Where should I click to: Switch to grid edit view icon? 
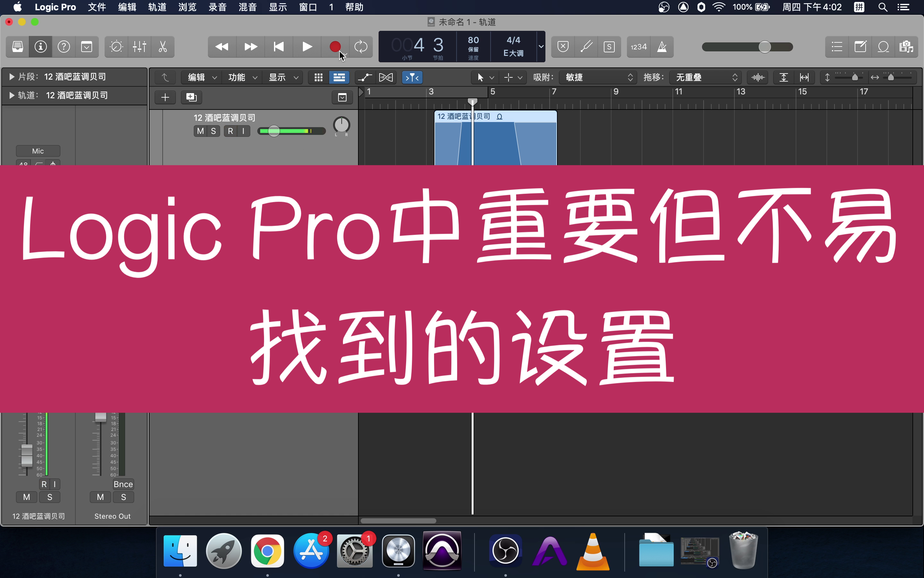click(318, 77)
